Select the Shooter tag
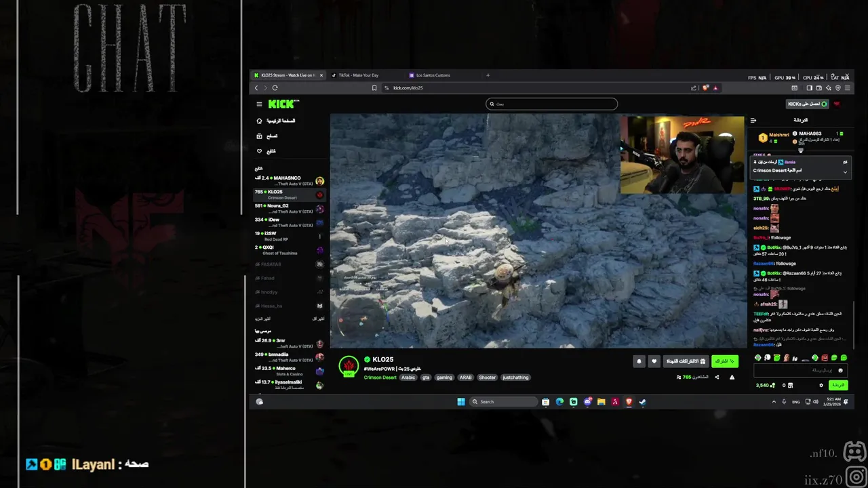 tap(487, 378)
